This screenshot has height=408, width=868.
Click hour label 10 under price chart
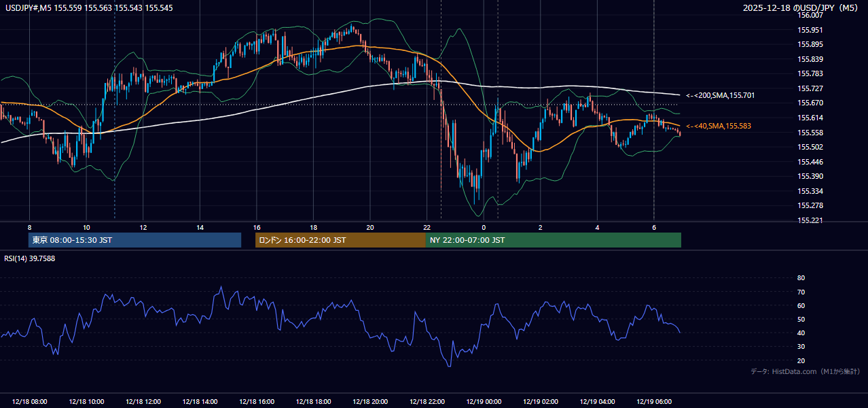[86, 227]
